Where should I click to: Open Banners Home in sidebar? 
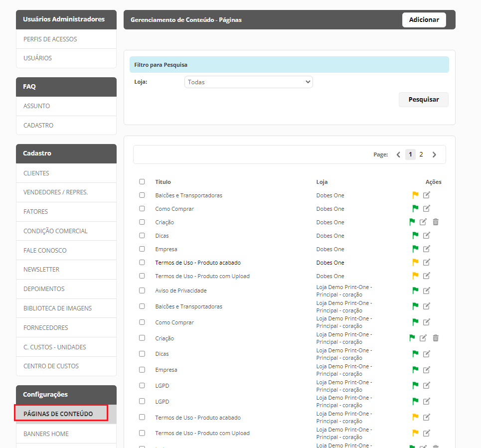point(66,434)
